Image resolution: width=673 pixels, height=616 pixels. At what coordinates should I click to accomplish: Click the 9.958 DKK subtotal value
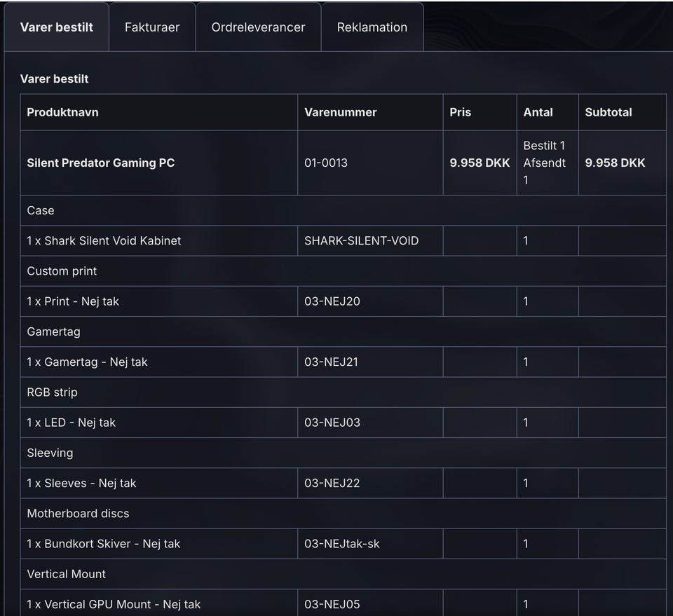tap(615, 163)
